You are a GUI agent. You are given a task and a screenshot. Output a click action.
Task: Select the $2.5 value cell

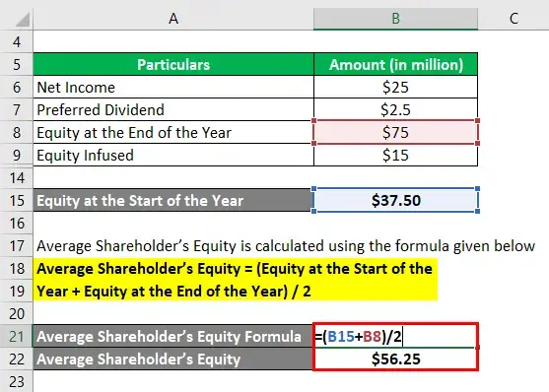[395, 109]
